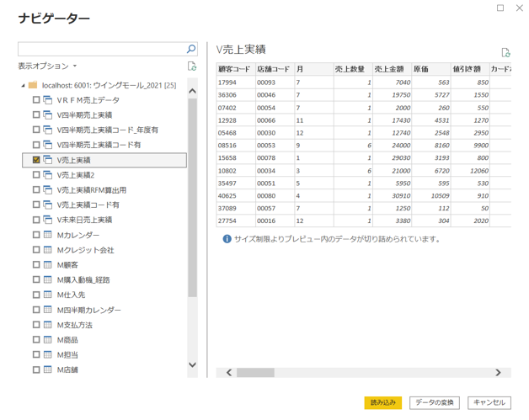The image size is (529, 420).
Task: Check the V四半期売上実績 checkbox
Action: 36,115
